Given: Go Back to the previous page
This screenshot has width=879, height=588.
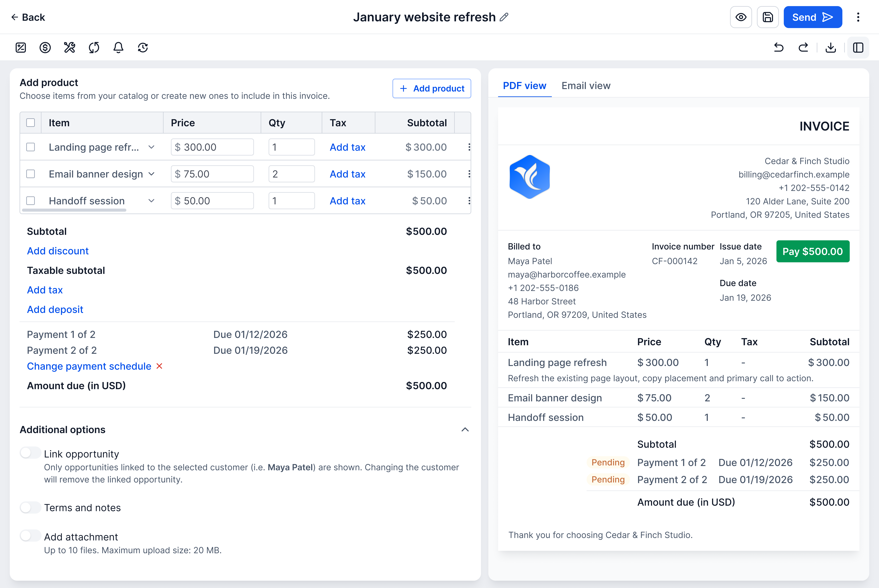Looking at the screenshot, I should 28,17.
